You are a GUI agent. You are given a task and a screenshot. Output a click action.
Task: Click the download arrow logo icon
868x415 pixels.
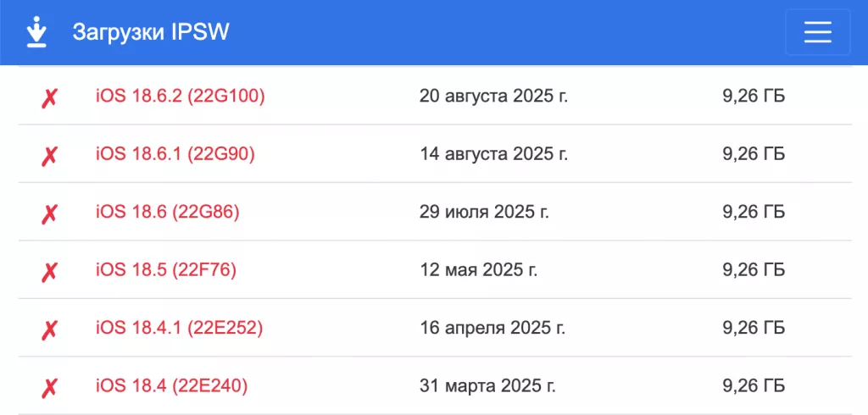pos(36,32)
